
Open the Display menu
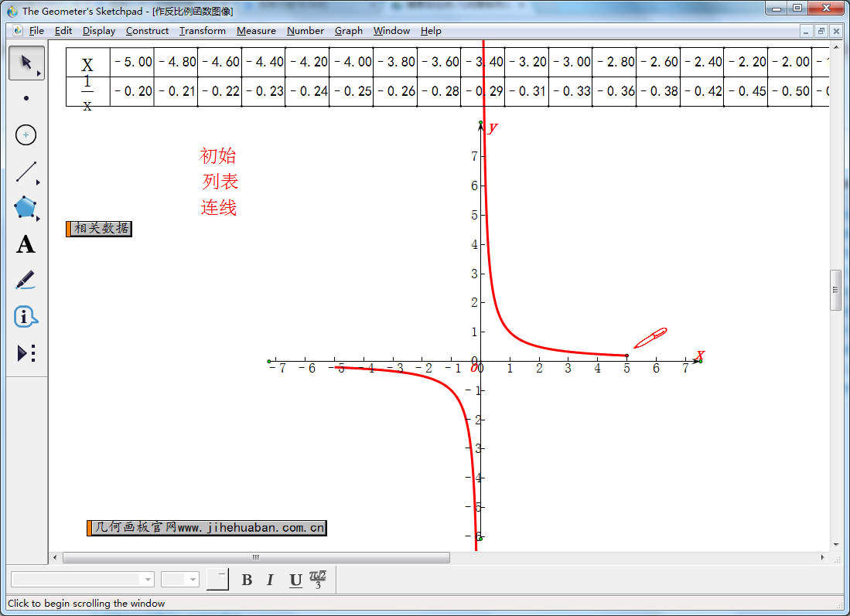[99, 31]
